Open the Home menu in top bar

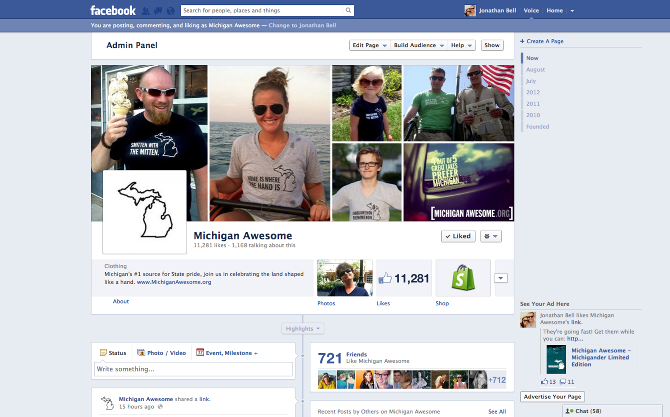coord(556,11)
